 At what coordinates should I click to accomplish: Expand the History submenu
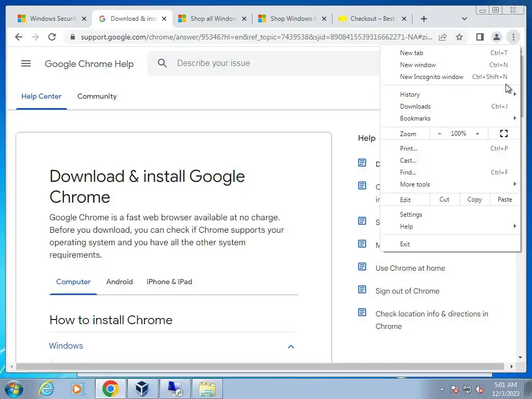point(450,95)
